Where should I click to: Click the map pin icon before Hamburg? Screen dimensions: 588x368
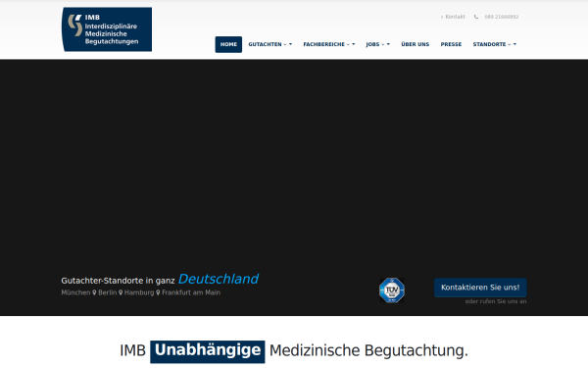pyautogui.click(x=121, y=292)
